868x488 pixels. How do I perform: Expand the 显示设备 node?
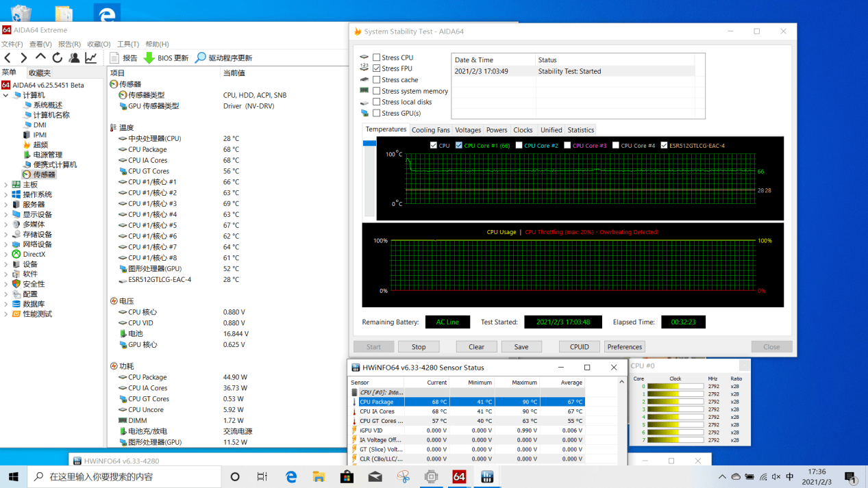(6, 214)
